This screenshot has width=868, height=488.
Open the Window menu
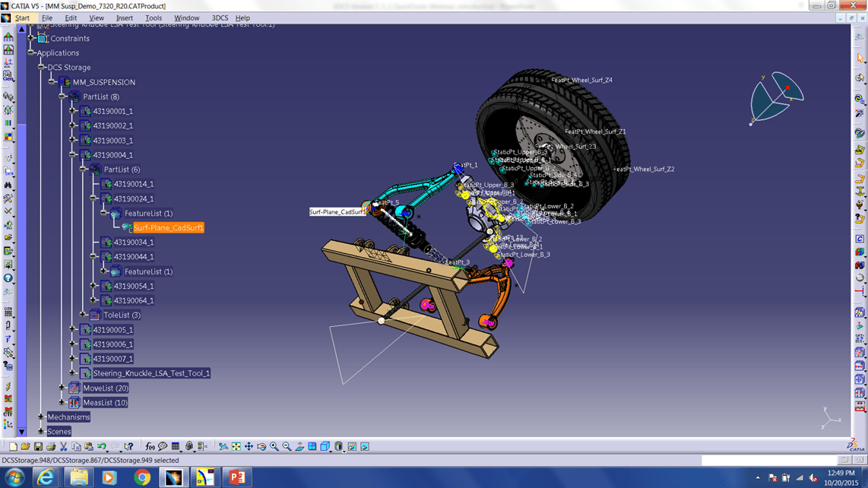click(187, 17)
